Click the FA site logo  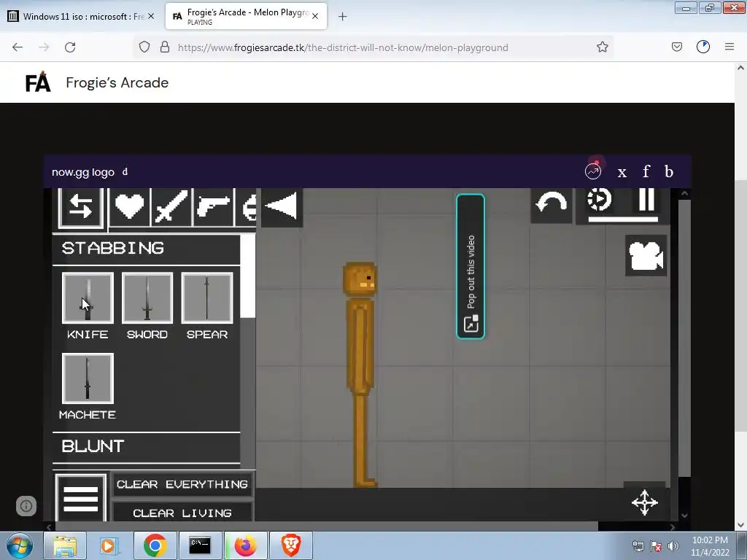(x=38, y=82)
